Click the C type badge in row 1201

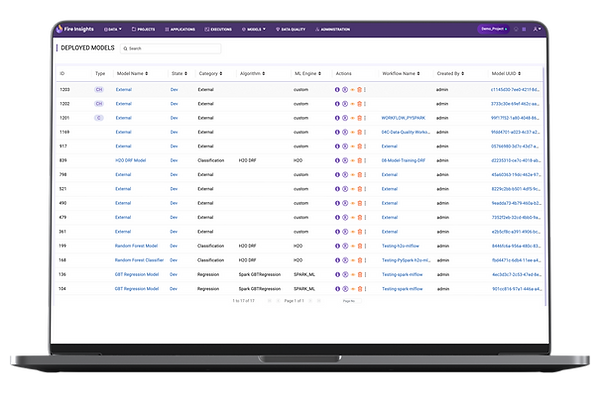pyautogui.click(x=99, y=118)
